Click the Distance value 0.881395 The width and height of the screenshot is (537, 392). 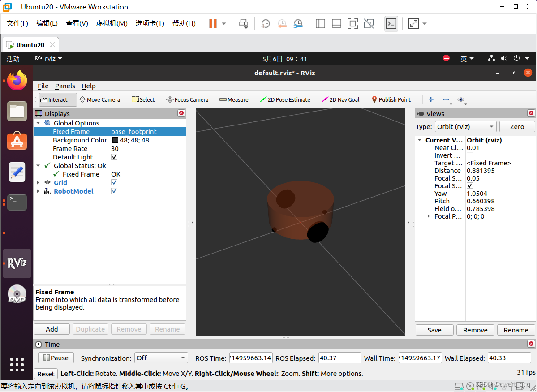click(x=481, y=171)
